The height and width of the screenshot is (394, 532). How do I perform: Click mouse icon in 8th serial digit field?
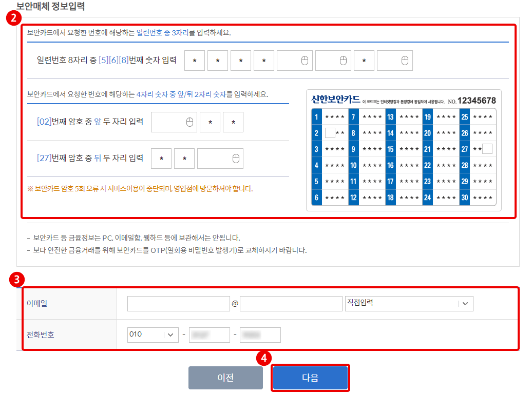405,61
